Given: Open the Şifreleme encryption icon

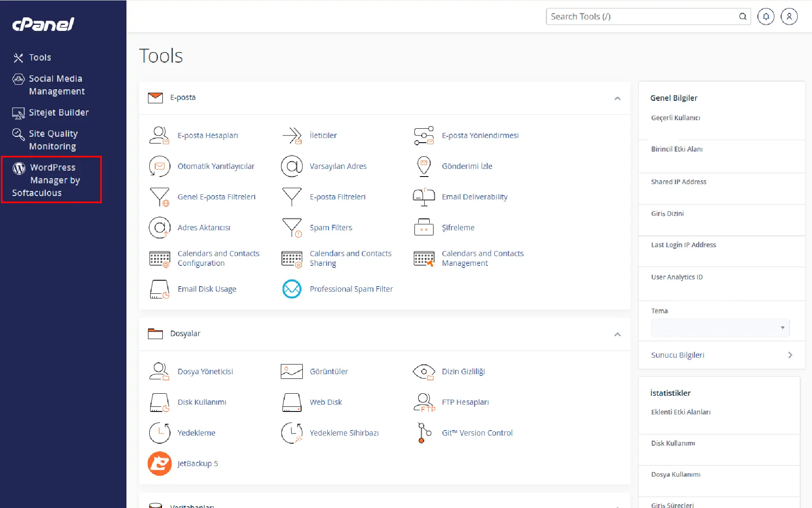Looking at the screenshot, I should (424, 227).
